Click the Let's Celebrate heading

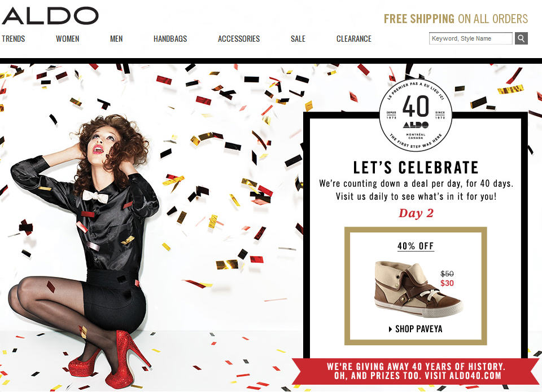[x=416, y=168]
